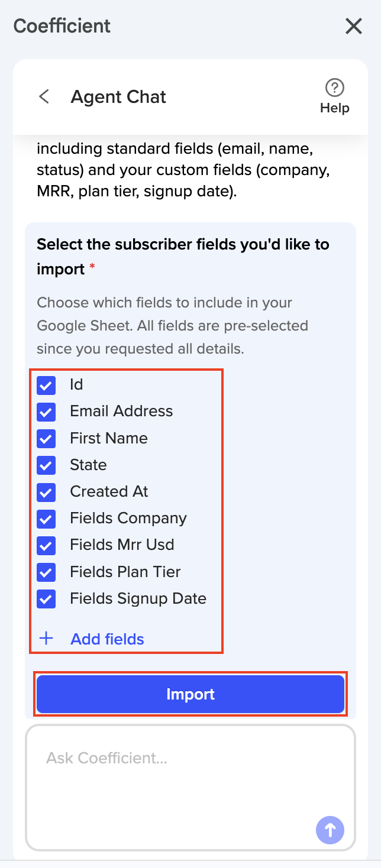The width and height of the screenshot is (381, 868).
Task: Uncheck the Fields Plan Tier checkbox
Action: click(x=46, y=572)
